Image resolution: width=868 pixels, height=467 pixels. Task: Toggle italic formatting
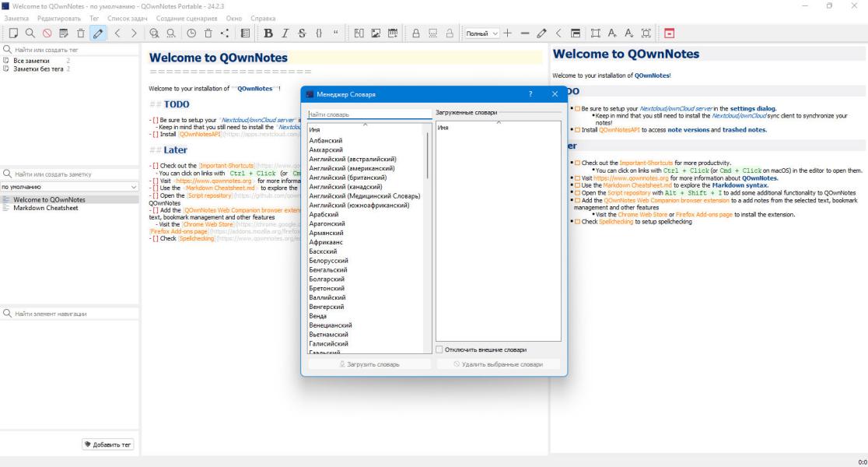285,33
